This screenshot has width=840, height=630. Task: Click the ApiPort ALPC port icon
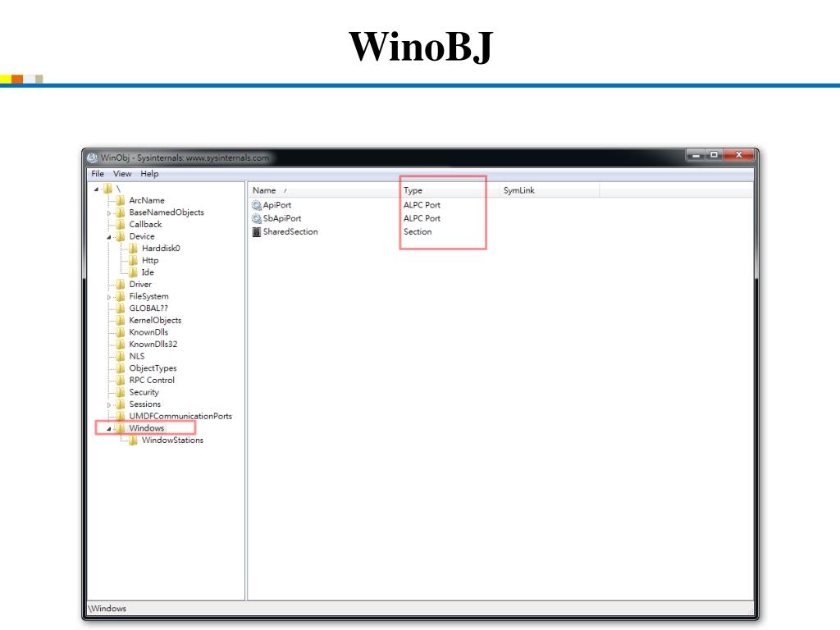pyautogui.click(x=257, y=205)
